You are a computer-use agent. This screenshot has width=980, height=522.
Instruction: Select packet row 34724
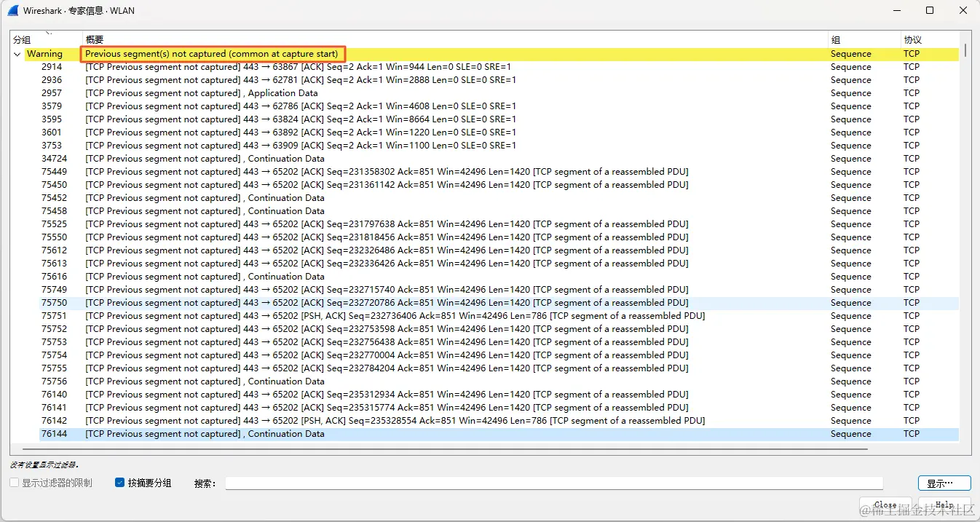(499, 159)
